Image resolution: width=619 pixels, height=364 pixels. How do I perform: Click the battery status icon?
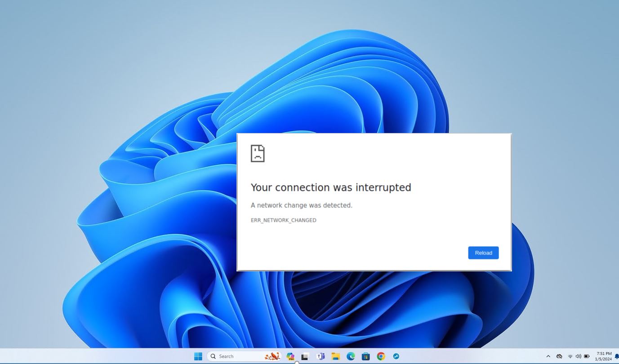[587, 356]
